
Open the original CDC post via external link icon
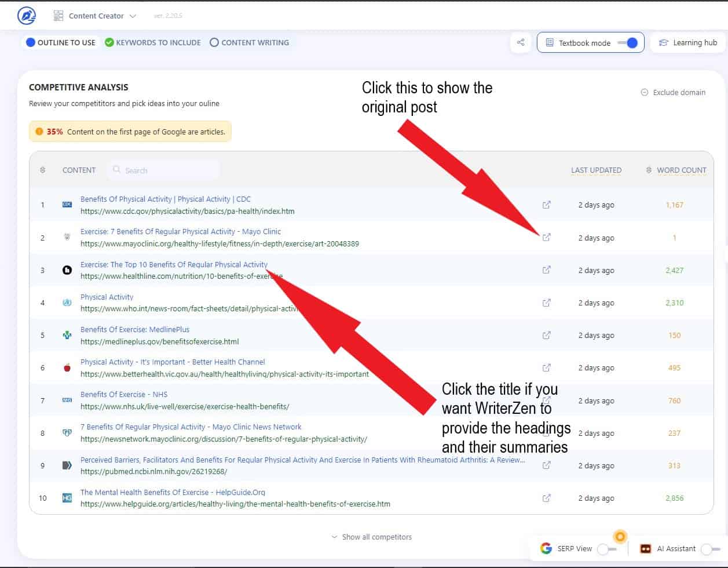pos(546,205)
